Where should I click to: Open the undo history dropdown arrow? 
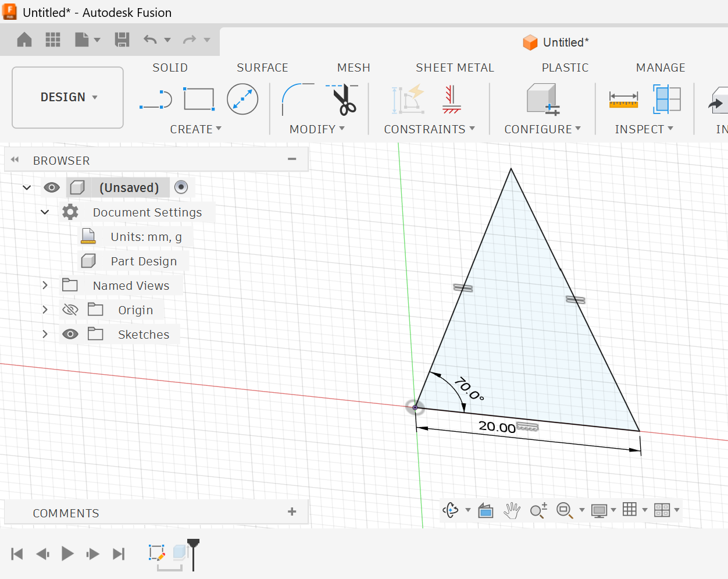coord(167,40)
